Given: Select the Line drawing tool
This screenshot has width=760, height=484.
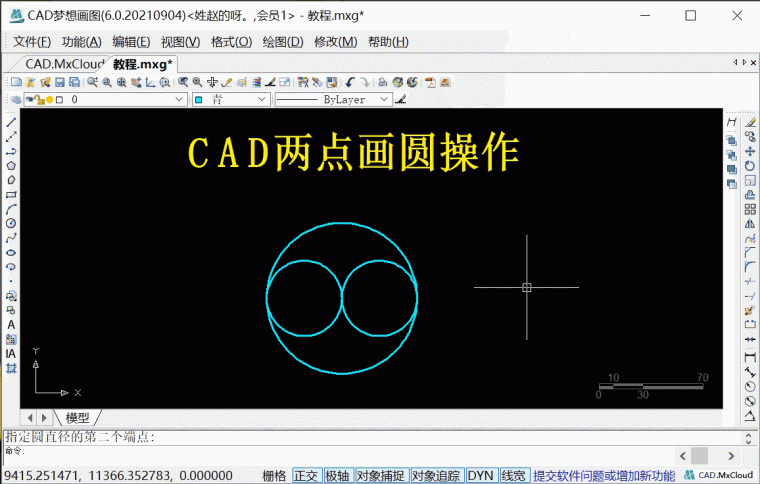Looking at the screenshot, I should [11, 122].
